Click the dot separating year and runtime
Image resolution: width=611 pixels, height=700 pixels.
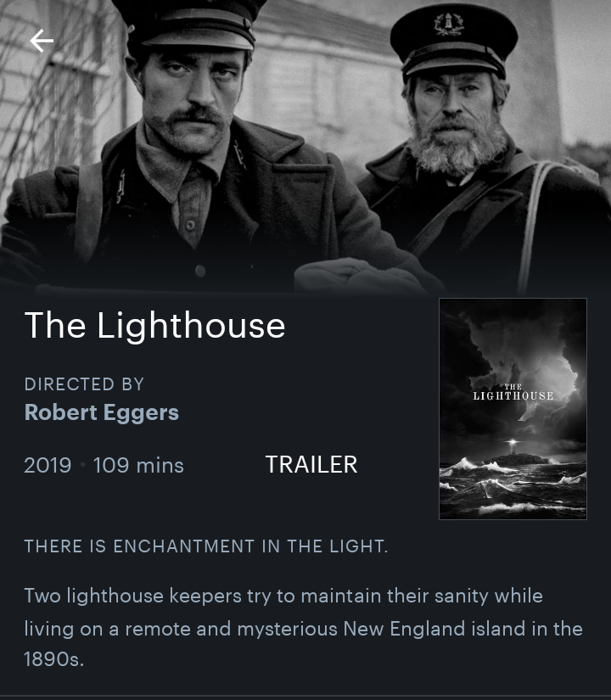tap(82, 465)
